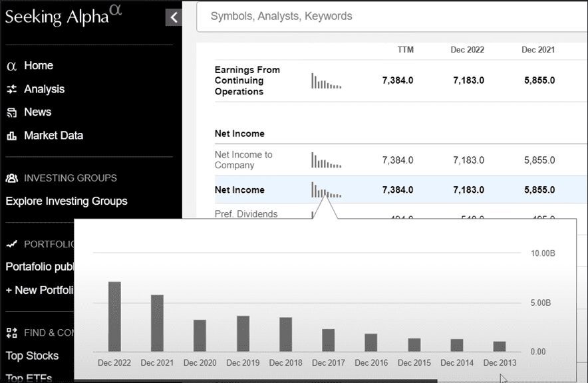Go to the News section
Viewport: 588px width, 383px height.
tap(37, 112)
